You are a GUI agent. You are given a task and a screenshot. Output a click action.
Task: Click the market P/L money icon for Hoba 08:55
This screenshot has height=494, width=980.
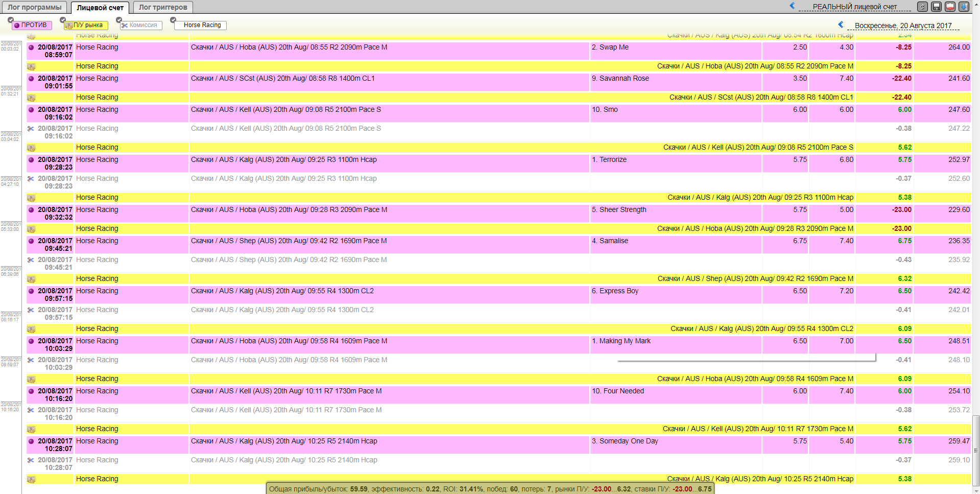(31, 67)
